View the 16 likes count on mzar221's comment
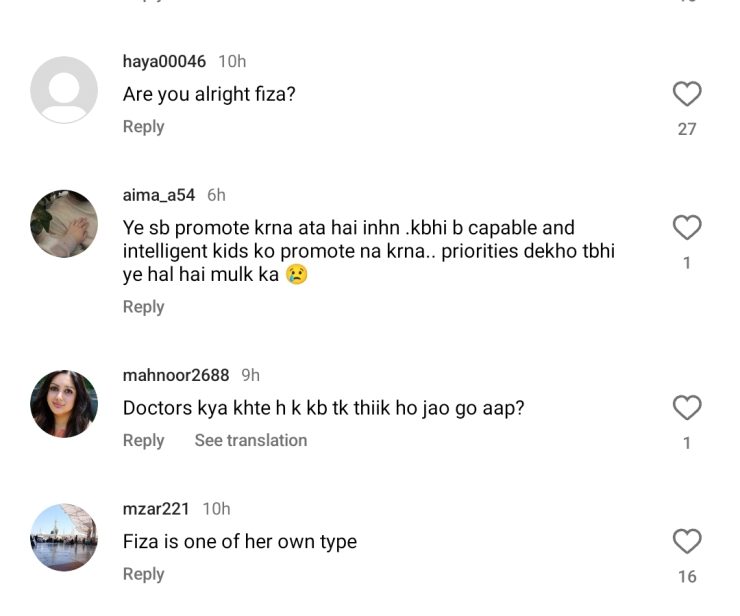Screen dimensions: 740x616 (x=687, y=576)
